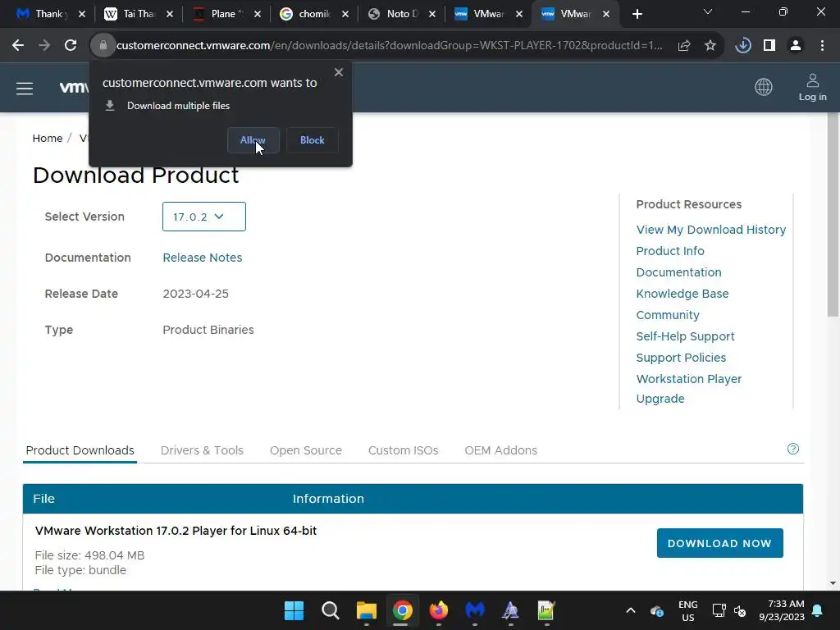Open the Documentation resource link
Image resolution: width=840 pixels, height=630 pixels.
(x=678, y=272)
